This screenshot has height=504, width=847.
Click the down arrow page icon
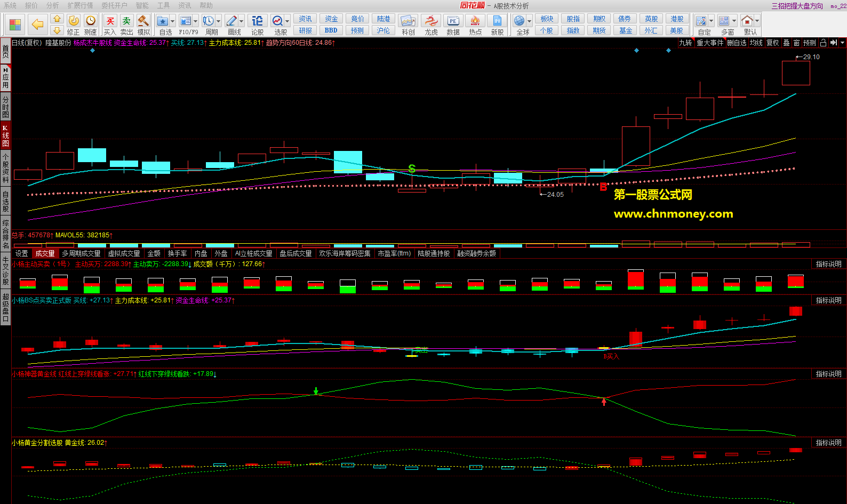57,30
